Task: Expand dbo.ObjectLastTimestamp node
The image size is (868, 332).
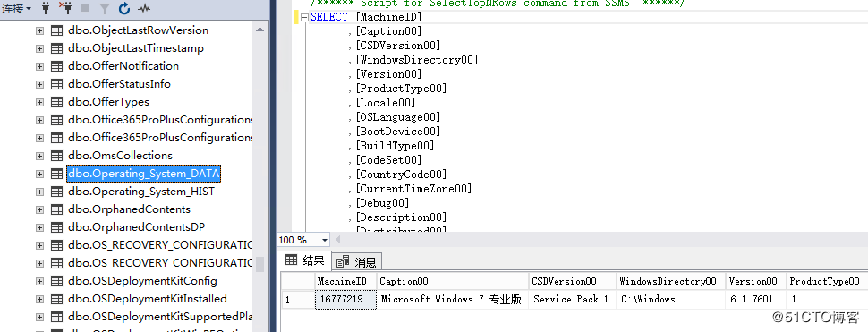Action: (x=39, y=48)
